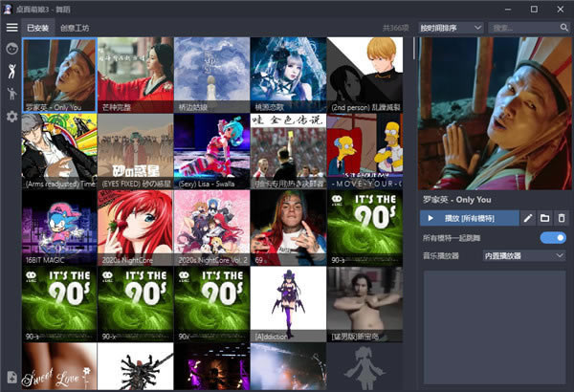Image resolution: width=574 pixels, height=392 pixels.
Task: Open the 内置播放器 music player dropdown
Action: (x=524, y=256)
